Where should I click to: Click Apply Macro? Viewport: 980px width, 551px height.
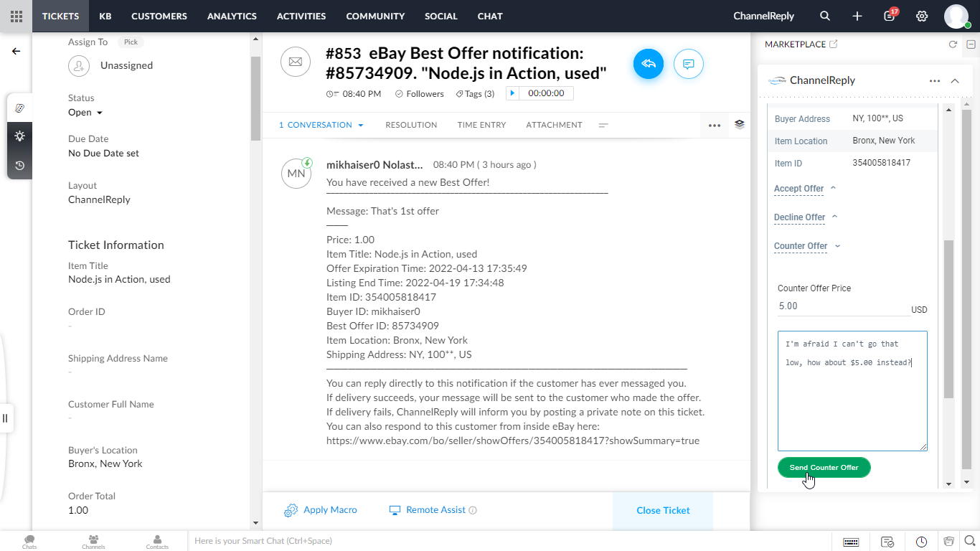(x=321, y=510)
